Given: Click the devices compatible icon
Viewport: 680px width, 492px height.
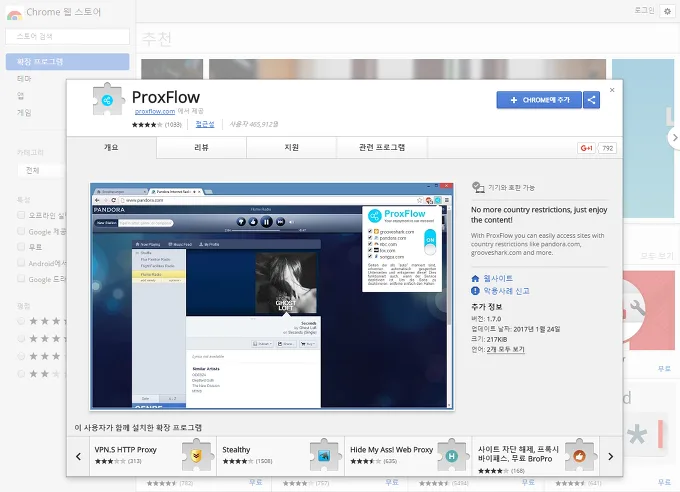Looking at the screenshot, I should [478, 187].
